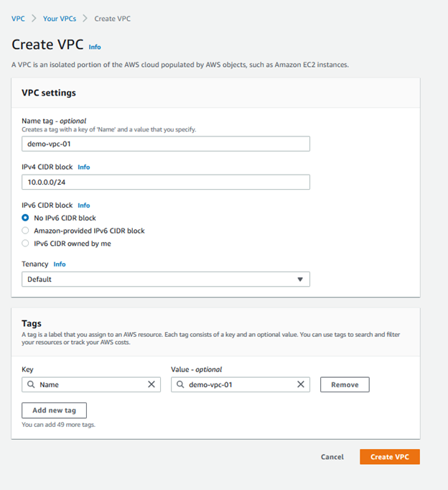448x490 pixels.
Task: Go to VPC breadcrumb link
Action: (x=18, y=19)
